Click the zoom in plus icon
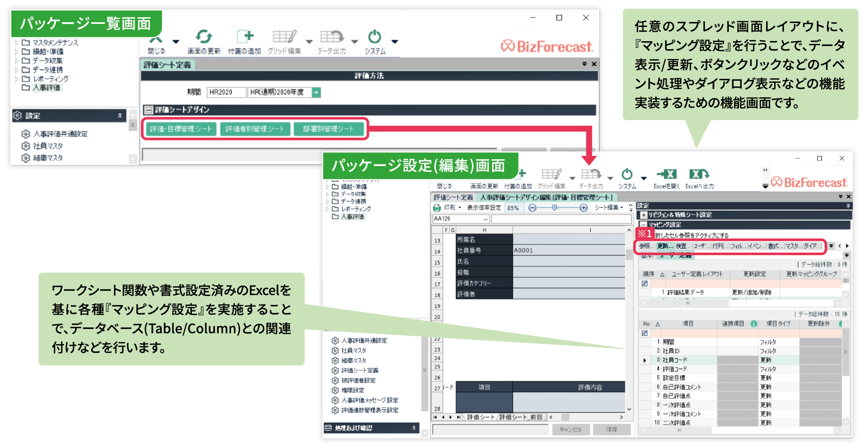868x447 pixels. (x=584, y=208)
